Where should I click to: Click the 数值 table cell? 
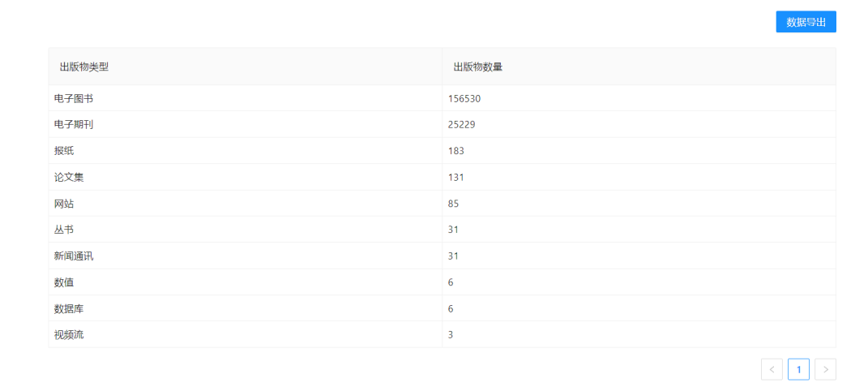click(64, 282)
